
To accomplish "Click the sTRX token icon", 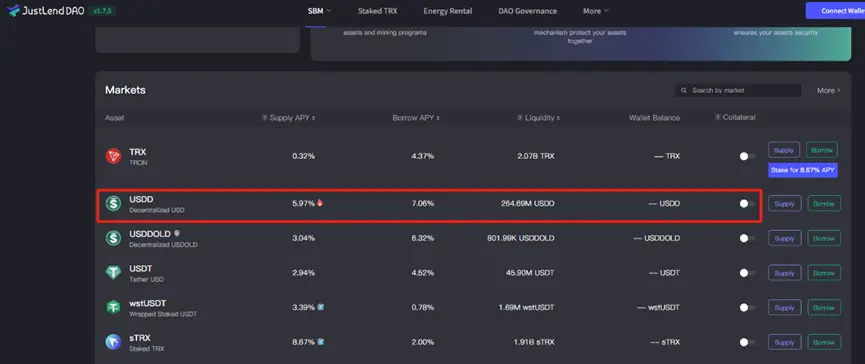I will coord(113,342).
